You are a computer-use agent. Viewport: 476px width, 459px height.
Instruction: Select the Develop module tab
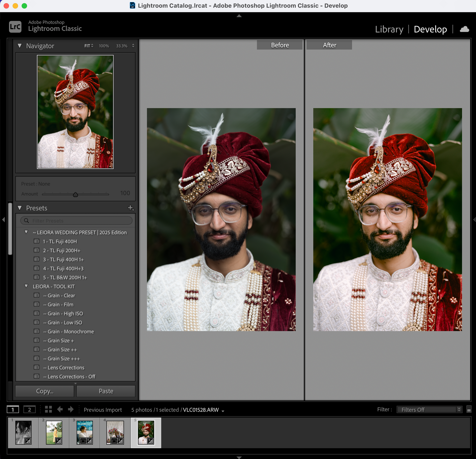coord(430,29)
